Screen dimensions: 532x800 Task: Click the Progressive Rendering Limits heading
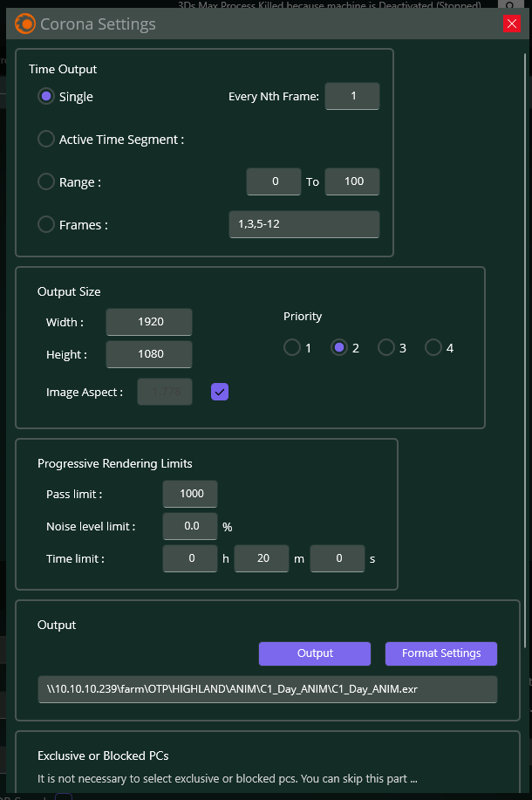coord(115,464)
